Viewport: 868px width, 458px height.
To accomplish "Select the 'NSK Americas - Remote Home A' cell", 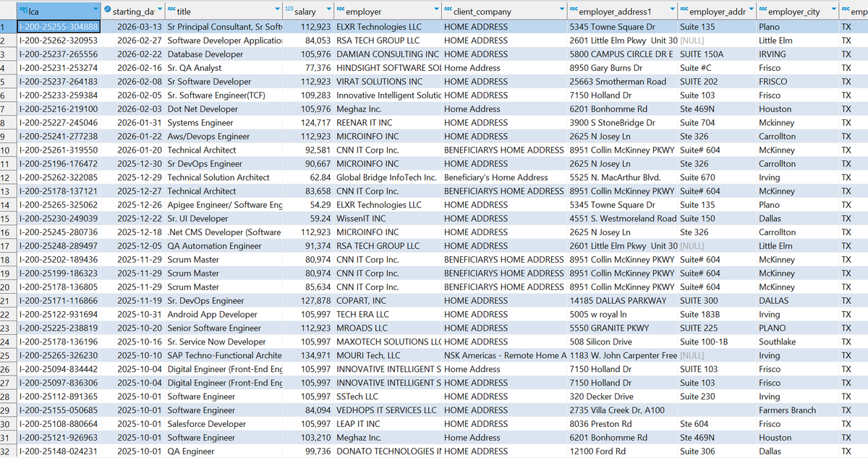I will (504, 355).
